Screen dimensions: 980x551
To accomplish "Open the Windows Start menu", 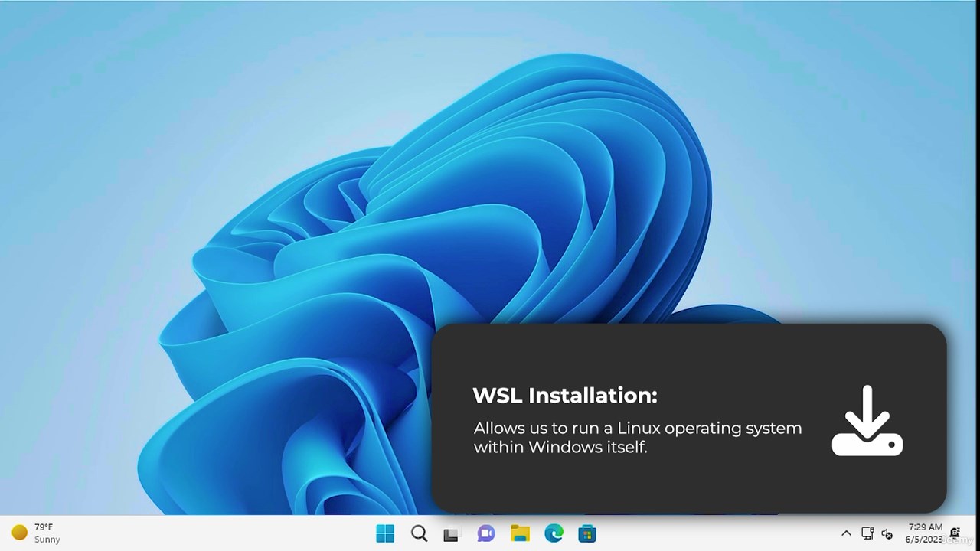I will coord(385,533).
